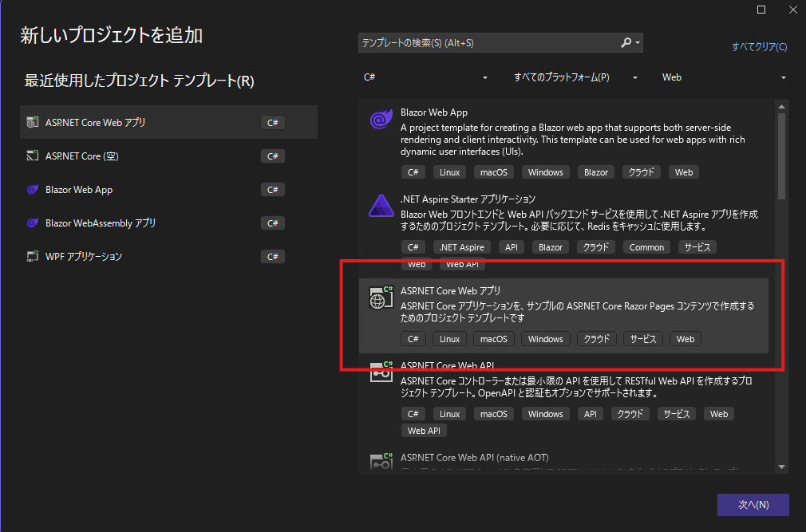Click Common tag under .NET Aspire Starter
806x532 pixels.
click(x=646, y=247)
